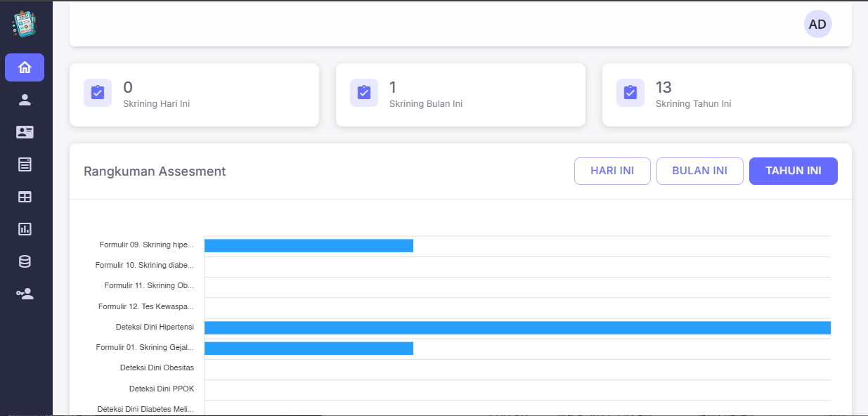Click the table grid icon in sidebar

coord(25,197)
